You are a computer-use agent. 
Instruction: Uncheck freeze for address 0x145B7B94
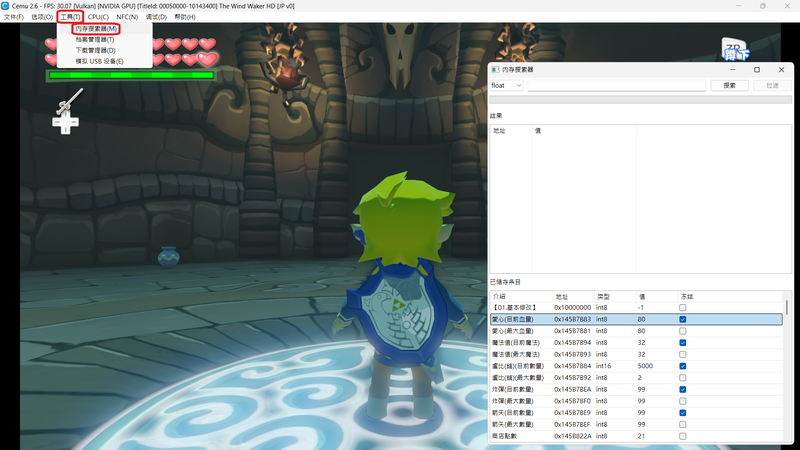(683, 343)
